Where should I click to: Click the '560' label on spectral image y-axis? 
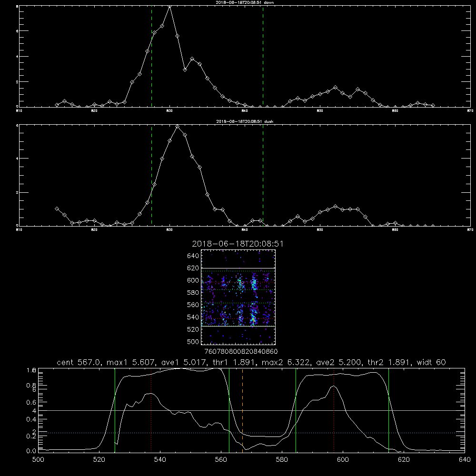[x=193, y=305]
